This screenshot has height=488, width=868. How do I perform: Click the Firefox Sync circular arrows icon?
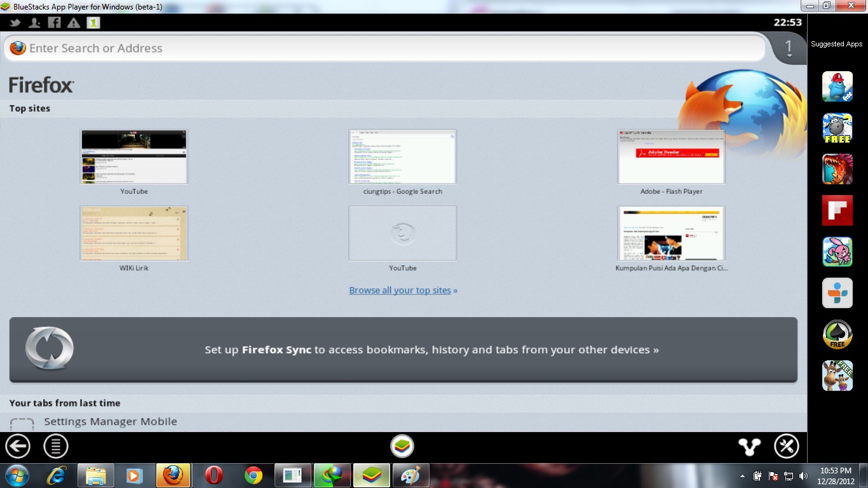coord(50,348)
